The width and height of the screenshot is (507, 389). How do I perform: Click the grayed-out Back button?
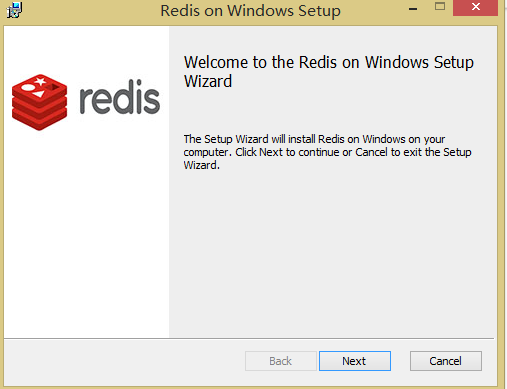(x=280, y=361)
